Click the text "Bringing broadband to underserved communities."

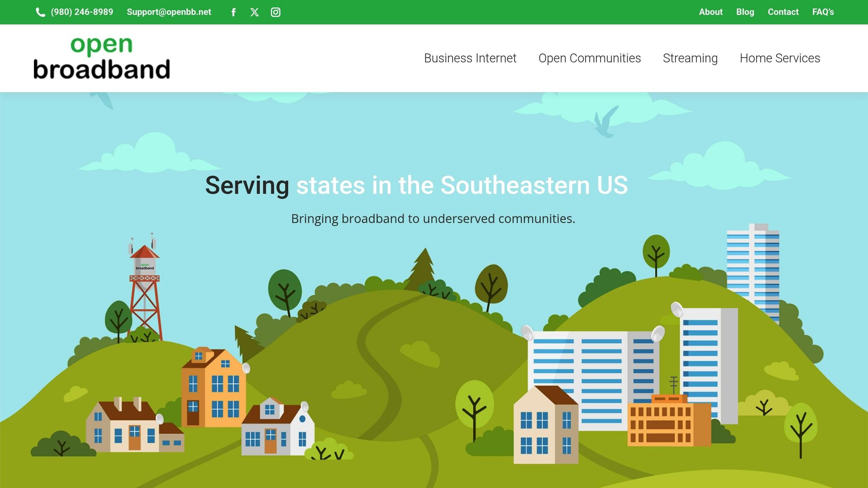(x=433, y=219)
